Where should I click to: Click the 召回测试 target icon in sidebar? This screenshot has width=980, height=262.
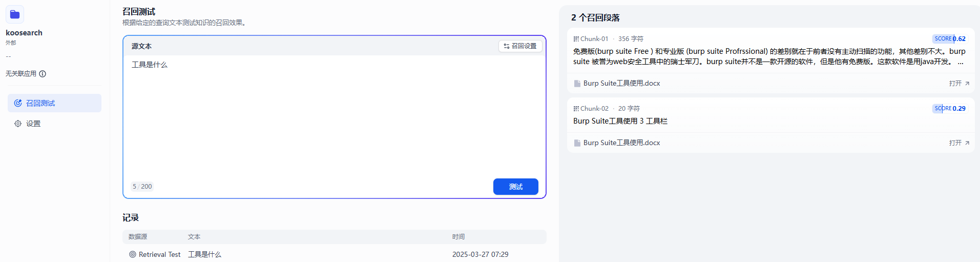(x=18, y=103)
